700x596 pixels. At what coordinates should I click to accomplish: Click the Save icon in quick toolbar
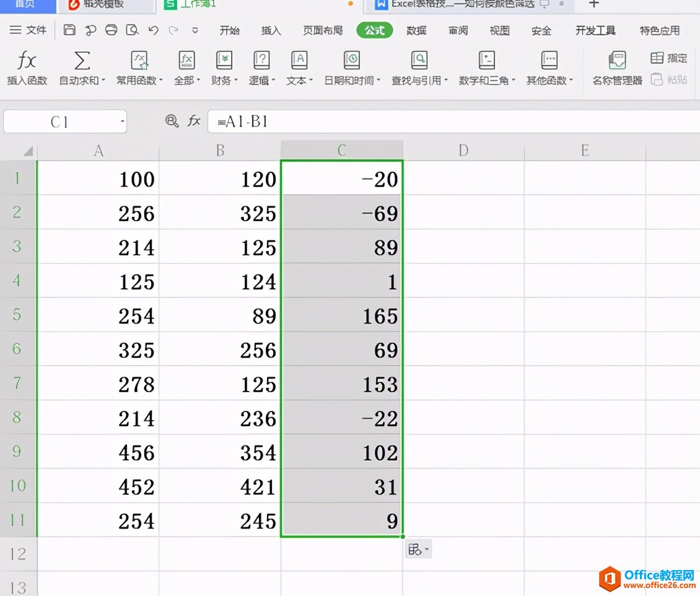[x=70, y=30]
